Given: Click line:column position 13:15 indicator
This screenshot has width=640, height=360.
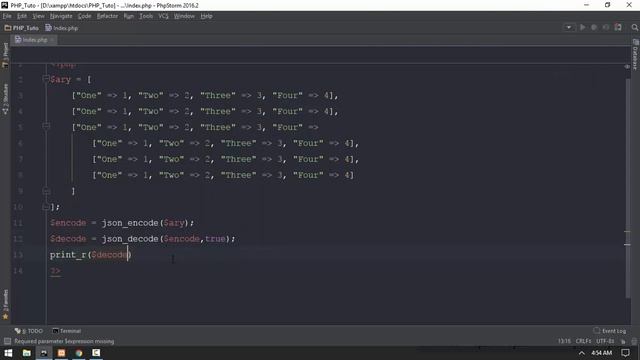Looking at the screenshot, I should pos(564,341).
